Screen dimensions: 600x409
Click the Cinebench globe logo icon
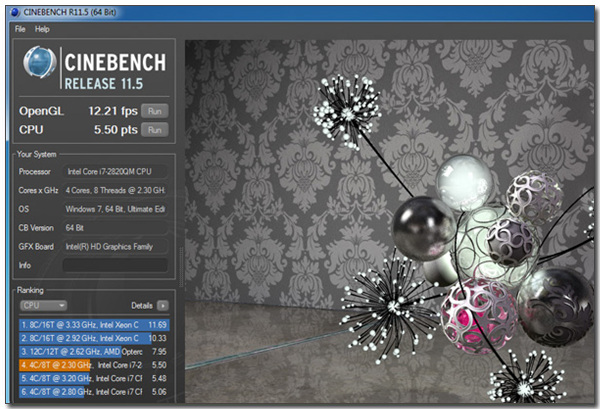(x=39, y=62)
